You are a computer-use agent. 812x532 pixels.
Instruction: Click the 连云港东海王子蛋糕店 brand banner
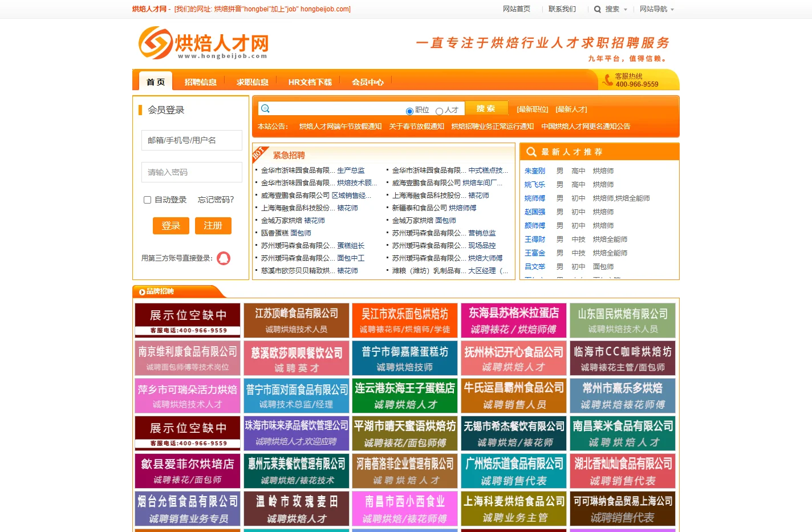tap(405, 396)
